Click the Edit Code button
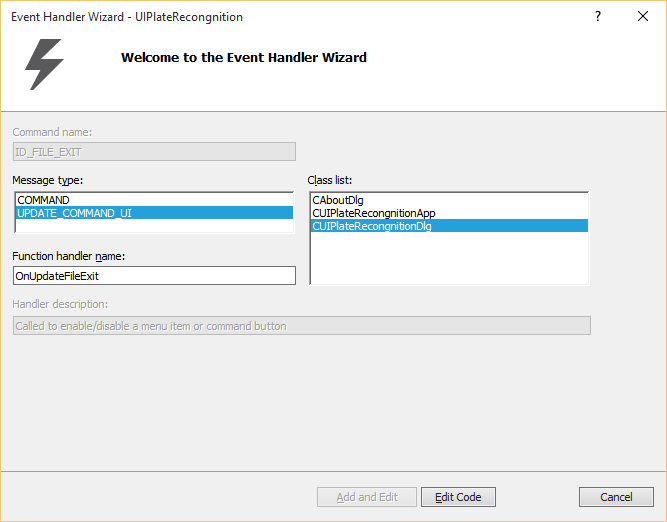This screenshot has width=667, height=522. tap(458, 497)
